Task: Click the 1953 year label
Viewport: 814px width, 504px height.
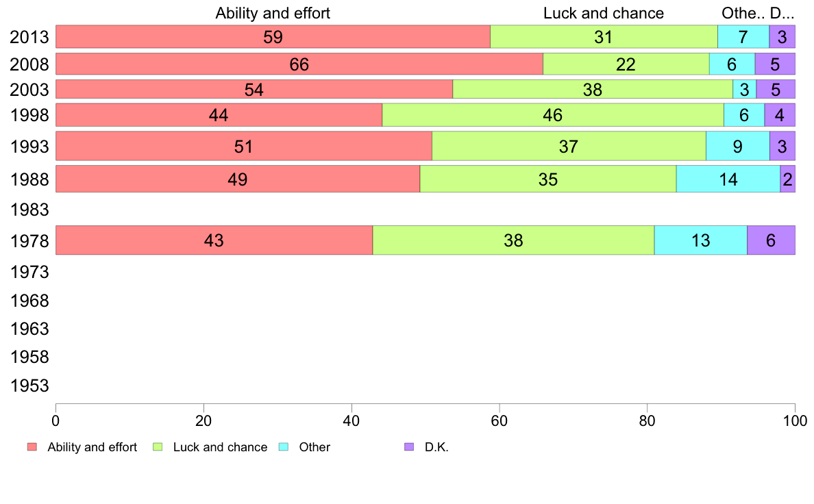Action: tap(29, 386)
